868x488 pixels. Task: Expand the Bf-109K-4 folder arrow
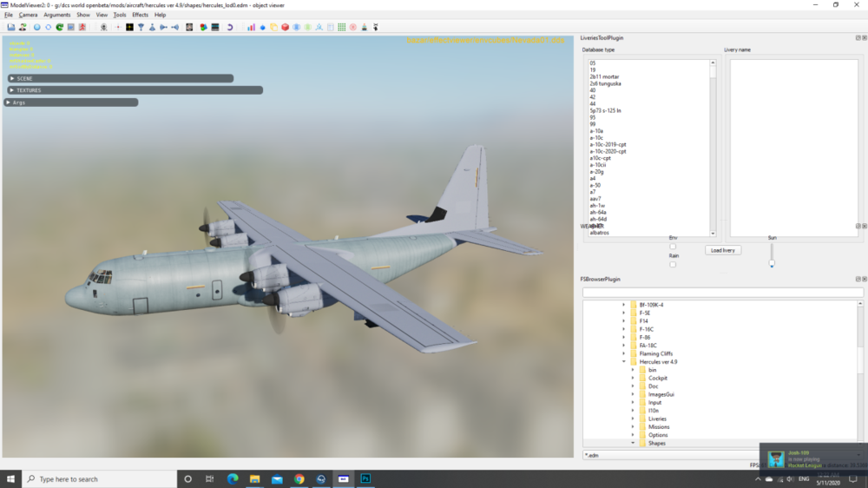pyautogui.click(x=623, y=305)
